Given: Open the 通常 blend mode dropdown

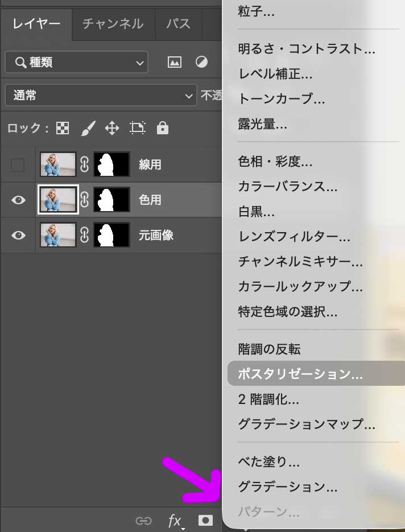Looking at the screenshot, I should coord(101,96).
